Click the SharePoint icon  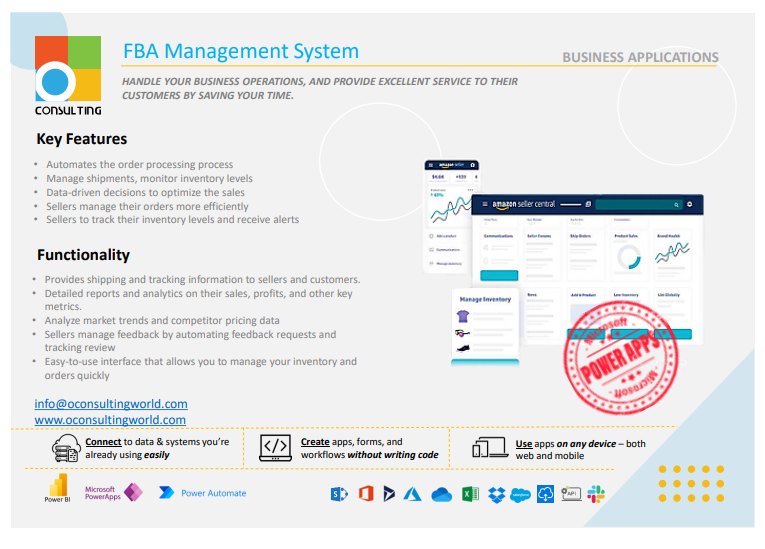coord(339,494)
